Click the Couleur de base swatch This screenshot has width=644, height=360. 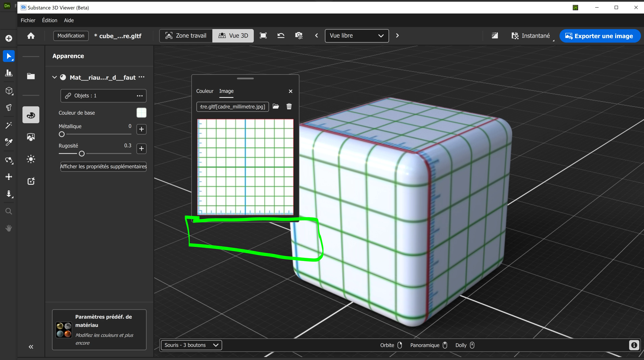coord(141,113)
